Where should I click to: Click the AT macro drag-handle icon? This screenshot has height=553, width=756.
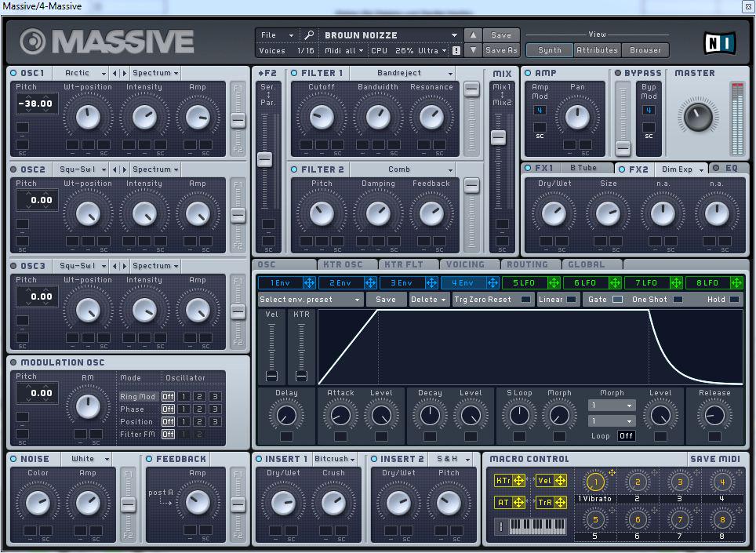pos(519,502)
